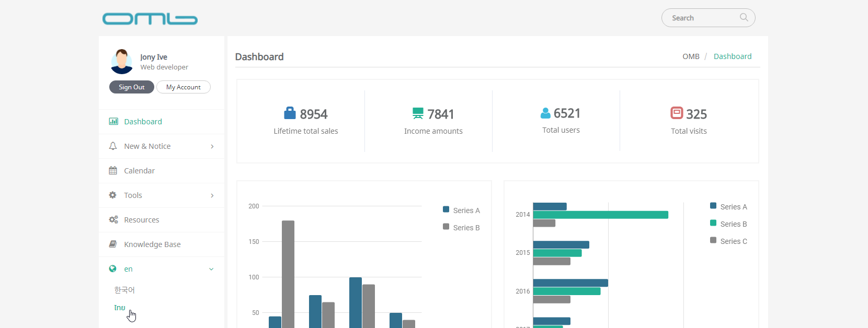The height and width of the screenshot is (328, 868).
Task: Click the Dashboard chart icon in sidebar
Action: [x=113, y=122]
